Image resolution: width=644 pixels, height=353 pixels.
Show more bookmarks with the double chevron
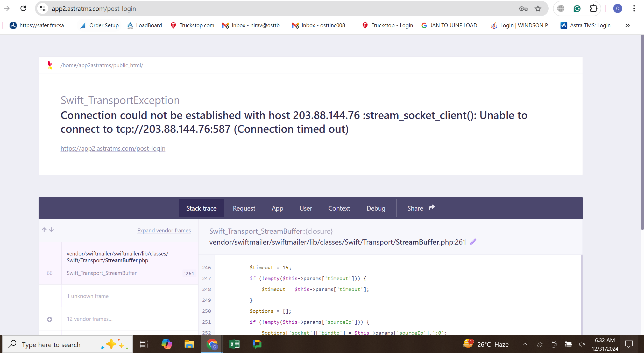pyautogui.click(x=627, y=25)
